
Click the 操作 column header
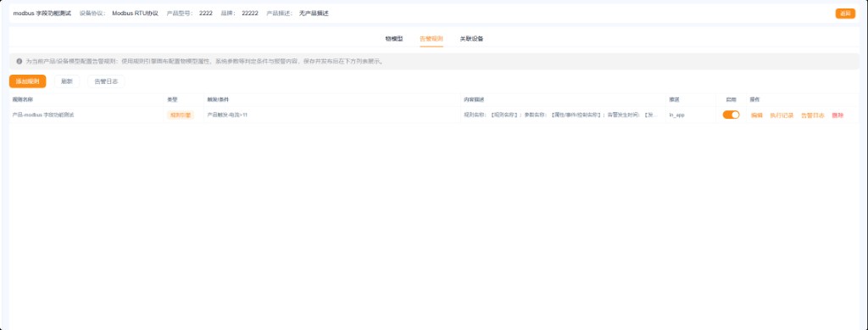pyautogui.click(x=755, y=99)
